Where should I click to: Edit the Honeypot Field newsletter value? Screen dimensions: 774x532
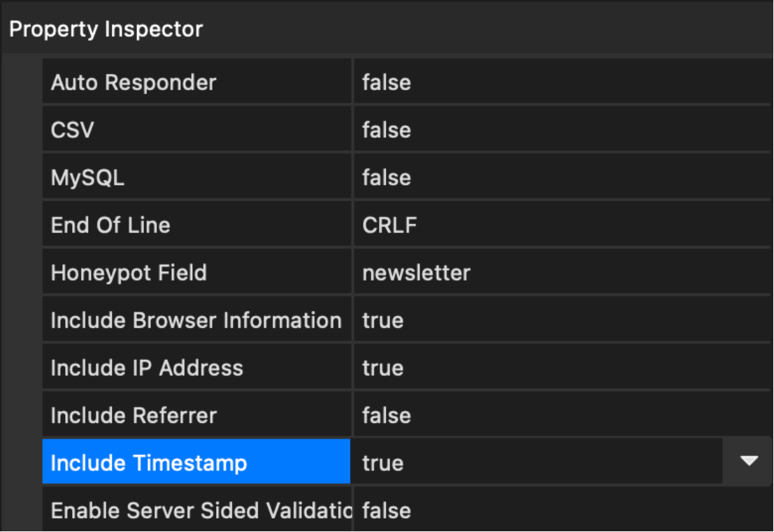click(416, 273)
